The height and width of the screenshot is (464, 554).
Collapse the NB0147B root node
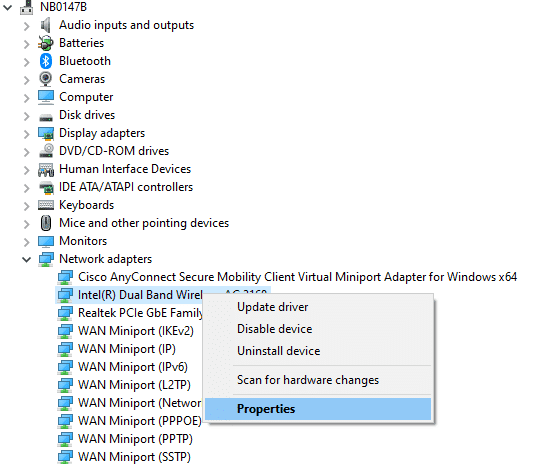point(7,7)
